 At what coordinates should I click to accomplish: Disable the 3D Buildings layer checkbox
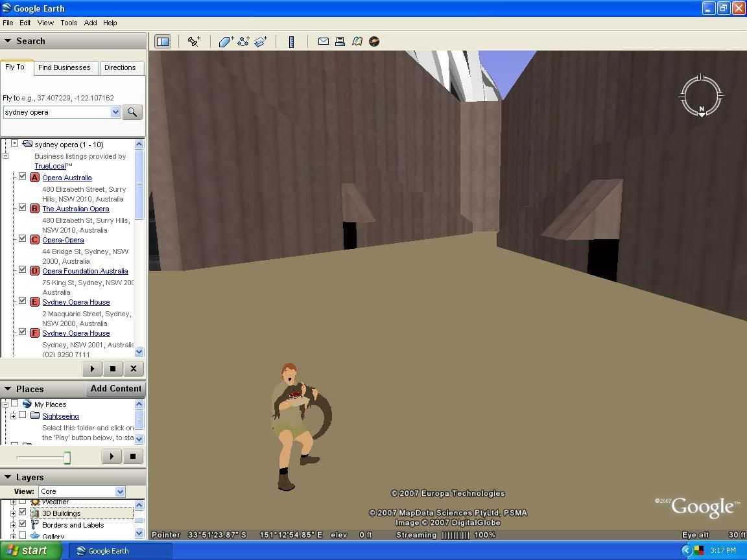pyautogui.click(x=23, y=513)
